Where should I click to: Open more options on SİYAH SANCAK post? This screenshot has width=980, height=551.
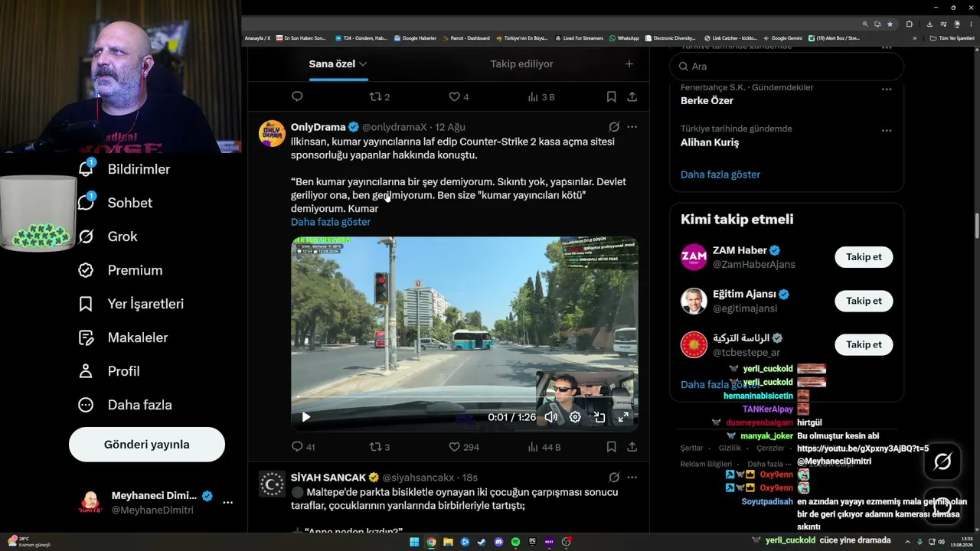coord(632,478)
